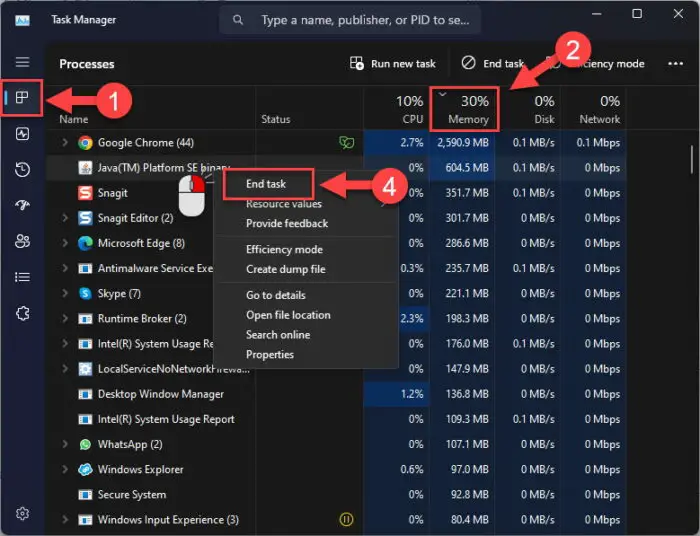This screenshot has height=536, width=700.
Task: Sort by the CPU column header
Action: pyautogui.click(x=396, y=108)
